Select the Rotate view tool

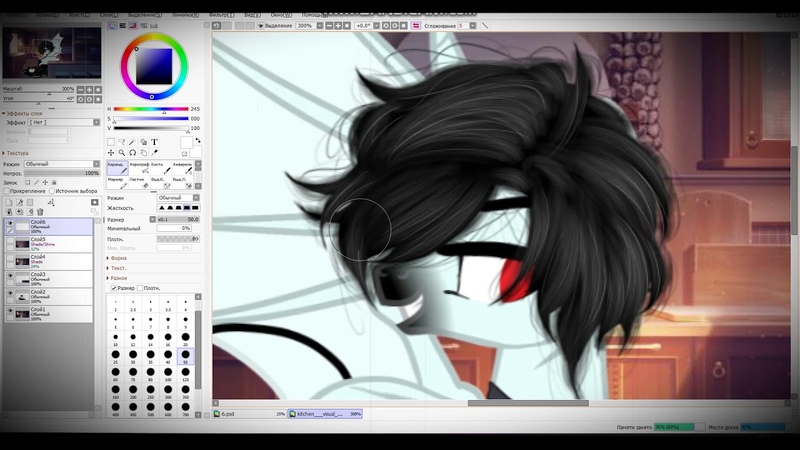(133, 153)
